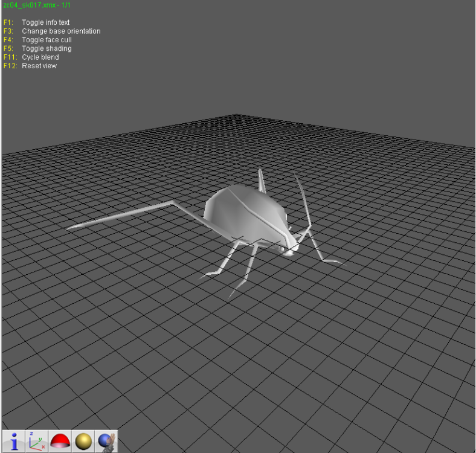Click the yellow 'F12:' key label
The image size is (476, 453).
(10, 66)
